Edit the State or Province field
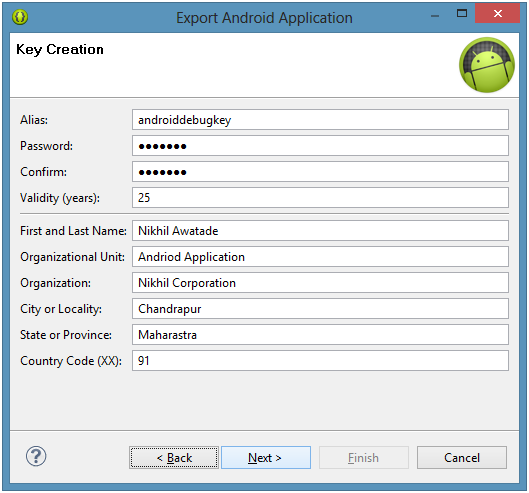Viewport: 529px width, 493px height. tap(320, 334)
